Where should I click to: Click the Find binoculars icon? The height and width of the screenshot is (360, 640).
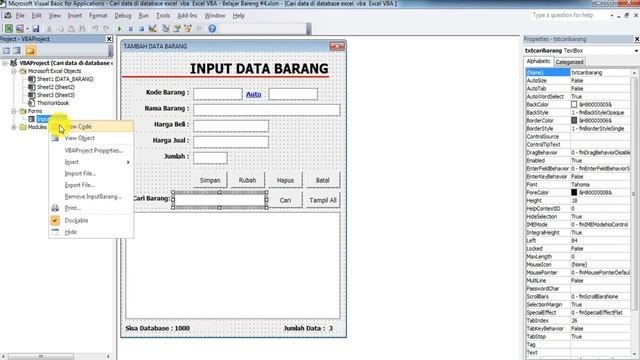pyautogui.click(x=82, y=29)
